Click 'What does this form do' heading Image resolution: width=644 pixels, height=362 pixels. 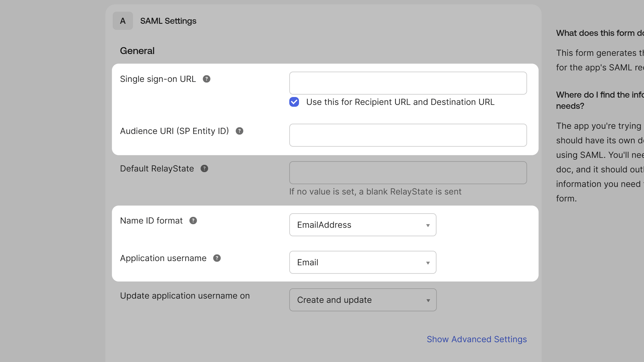(x=600, y=33)
